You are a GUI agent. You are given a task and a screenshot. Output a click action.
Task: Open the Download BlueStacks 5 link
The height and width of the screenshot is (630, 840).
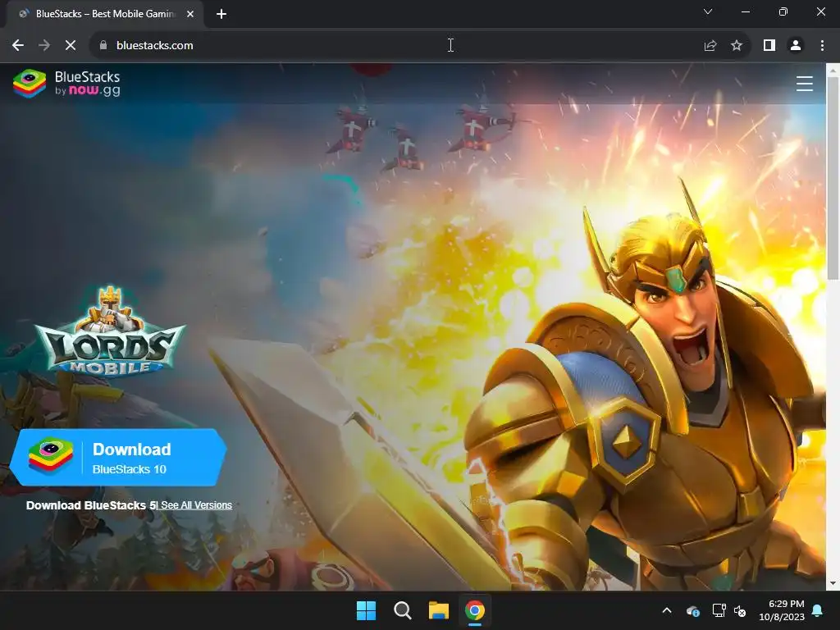(90, 505)
